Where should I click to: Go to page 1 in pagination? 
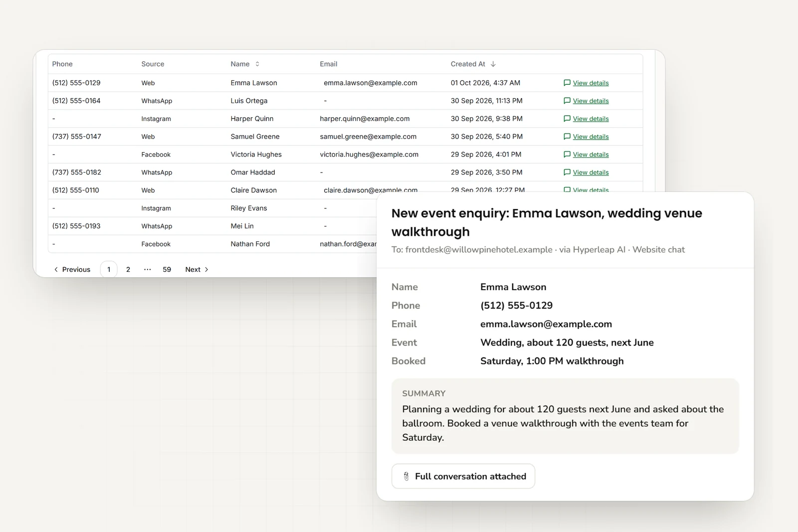[109, 269]
